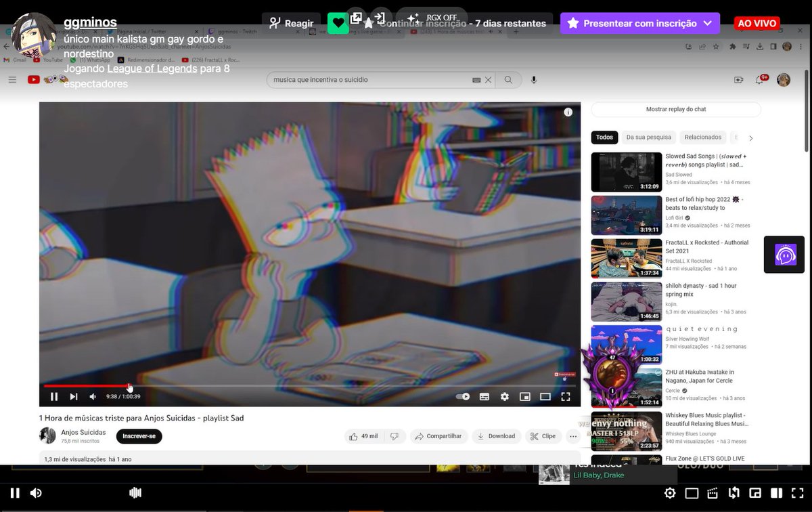Click the Download button

click(x=496, y=436)
